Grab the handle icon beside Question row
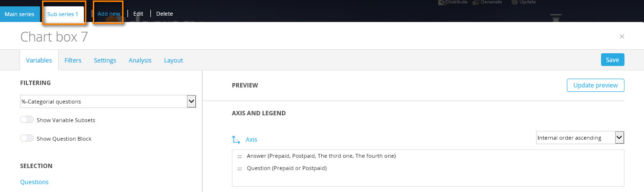Viewport: 644px width, 192px height. (x=239, y=169)
